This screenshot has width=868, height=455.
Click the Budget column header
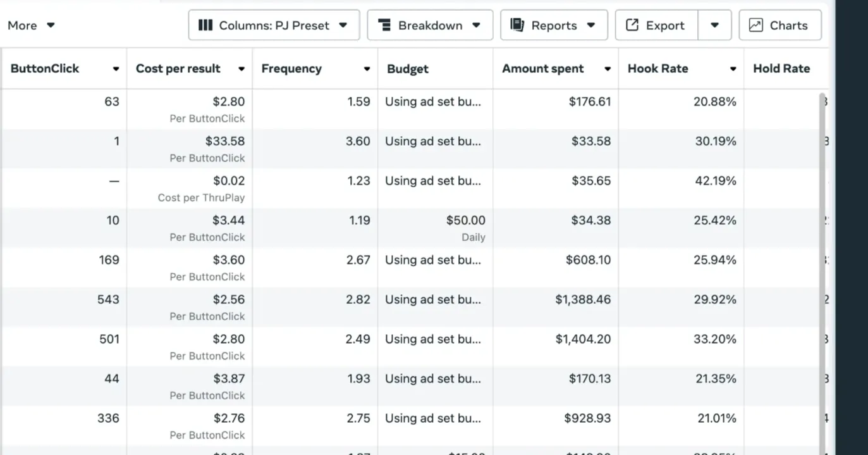[408, 69]
